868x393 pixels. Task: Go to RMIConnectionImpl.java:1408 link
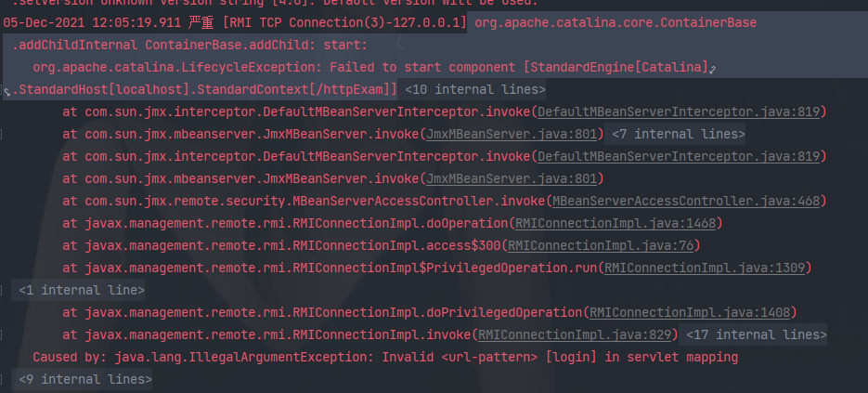pyautogui.click(x=692, y=313)
